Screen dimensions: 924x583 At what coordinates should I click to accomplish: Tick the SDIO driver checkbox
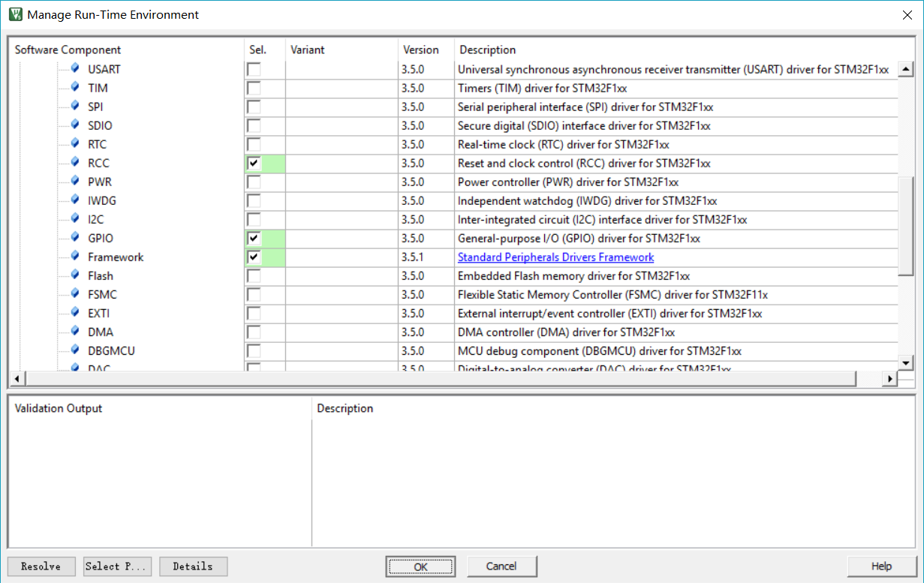click(x=254, y=126)
